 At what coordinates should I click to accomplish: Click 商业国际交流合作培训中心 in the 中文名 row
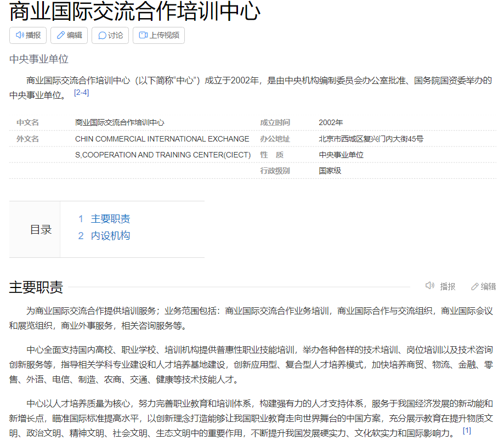tap(120, 122)
